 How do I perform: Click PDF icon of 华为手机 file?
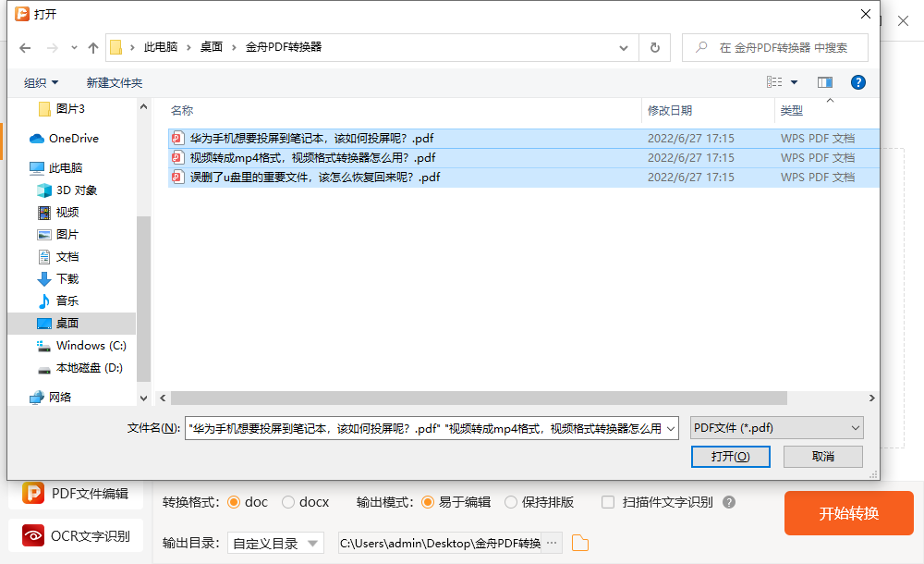[x=177, y=138]
